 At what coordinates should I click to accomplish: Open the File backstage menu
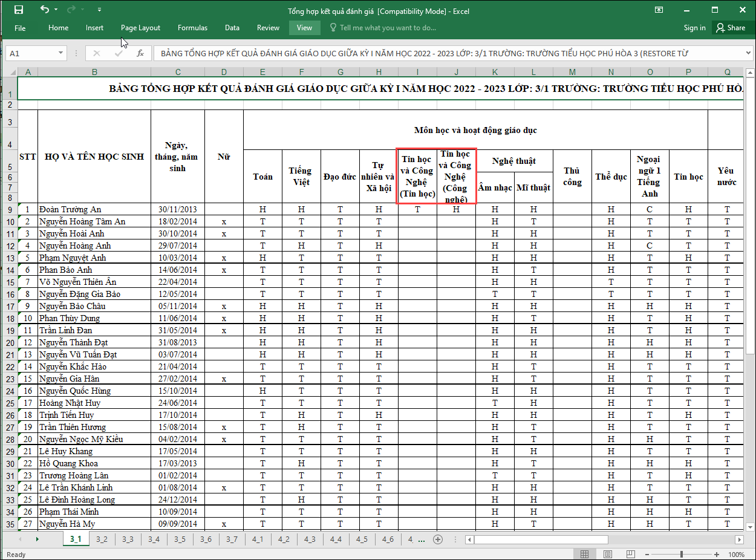click(x=20, y=28)
